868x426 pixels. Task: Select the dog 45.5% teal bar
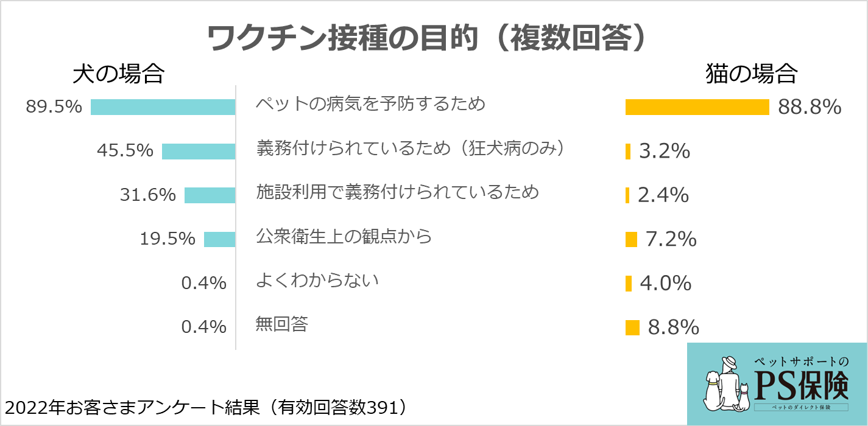(198, 151)
